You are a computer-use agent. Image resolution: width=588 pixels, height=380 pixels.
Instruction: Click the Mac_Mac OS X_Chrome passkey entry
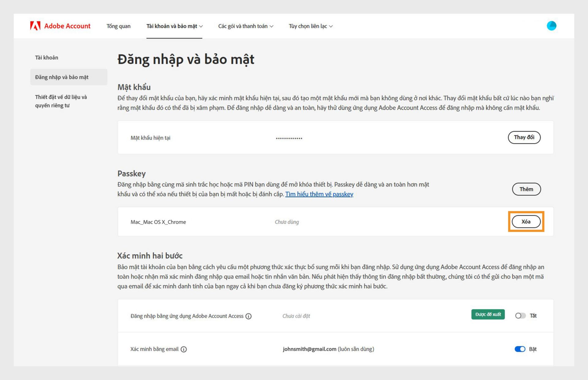tap(158, 222)
